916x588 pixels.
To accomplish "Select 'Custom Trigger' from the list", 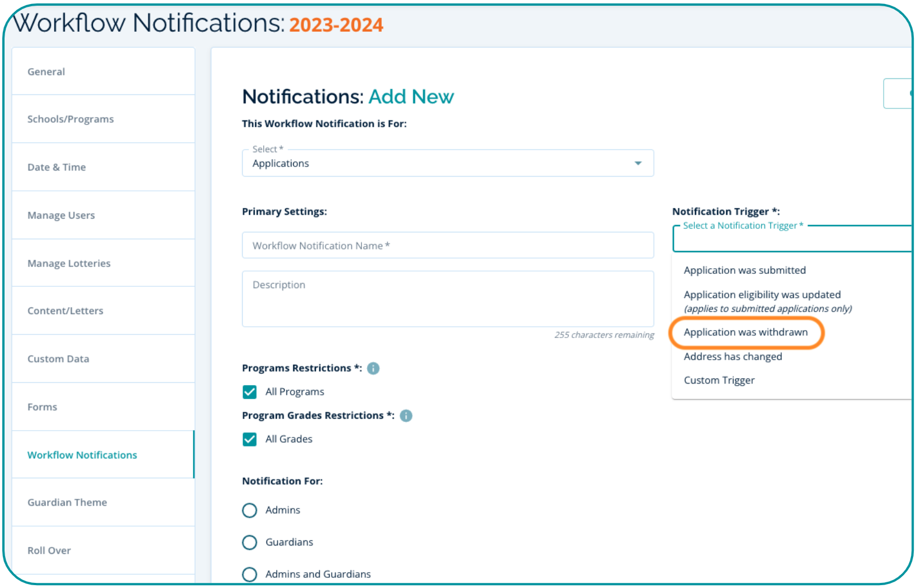I will click(x=719, y=381).
